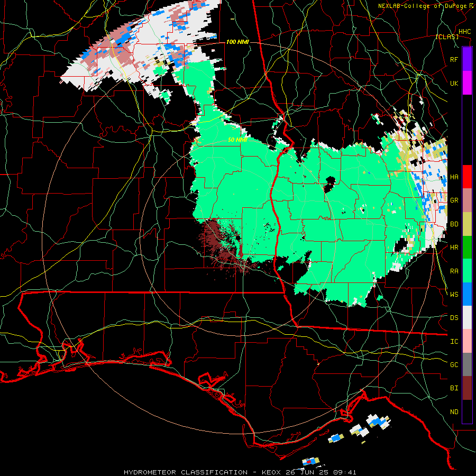Screen dimensions: 476x476
Task: Click the HA legend label
Action: 454,177
